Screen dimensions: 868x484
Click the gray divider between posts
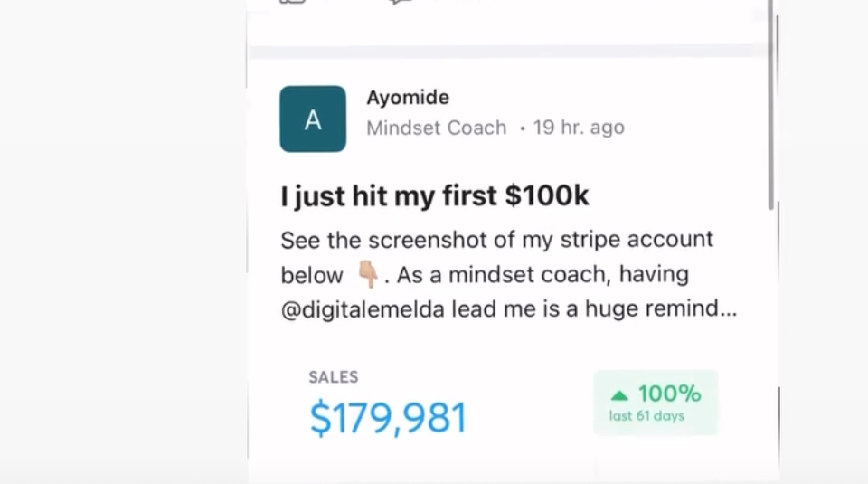[507, 52]
